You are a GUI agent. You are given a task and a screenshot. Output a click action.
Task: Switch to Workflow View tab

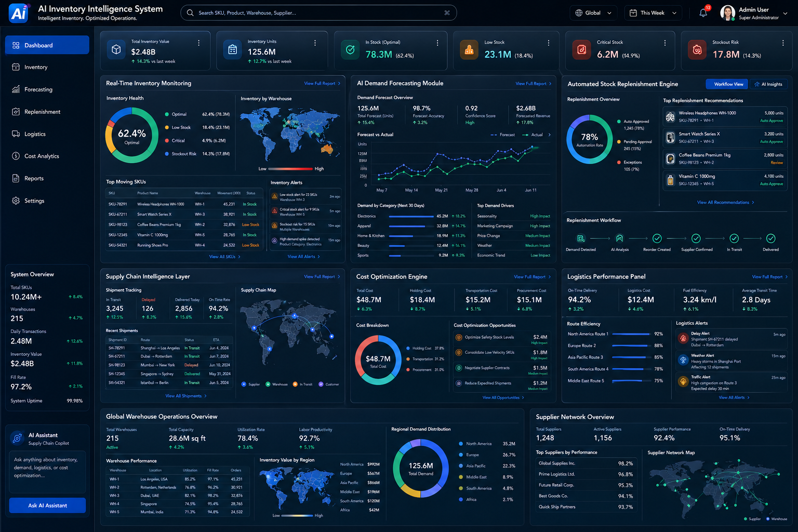727,84
